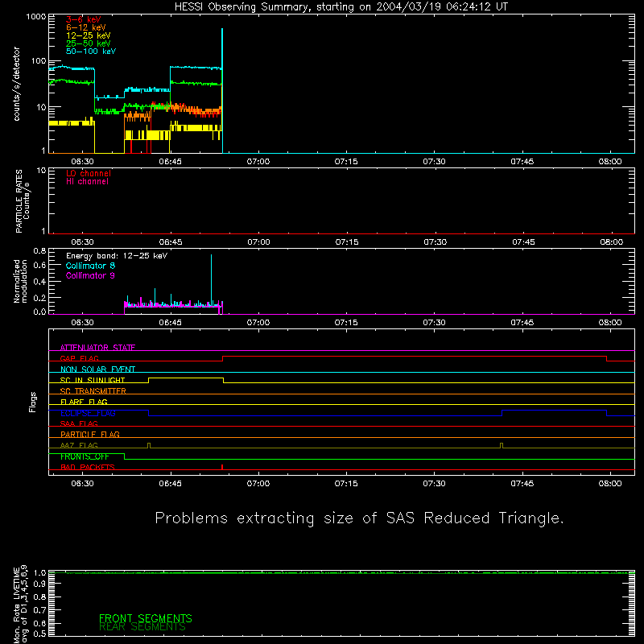Select the orange 6-12 keV legend label
This screenshot has height=644, width=644.
click(x=86, y=27)
